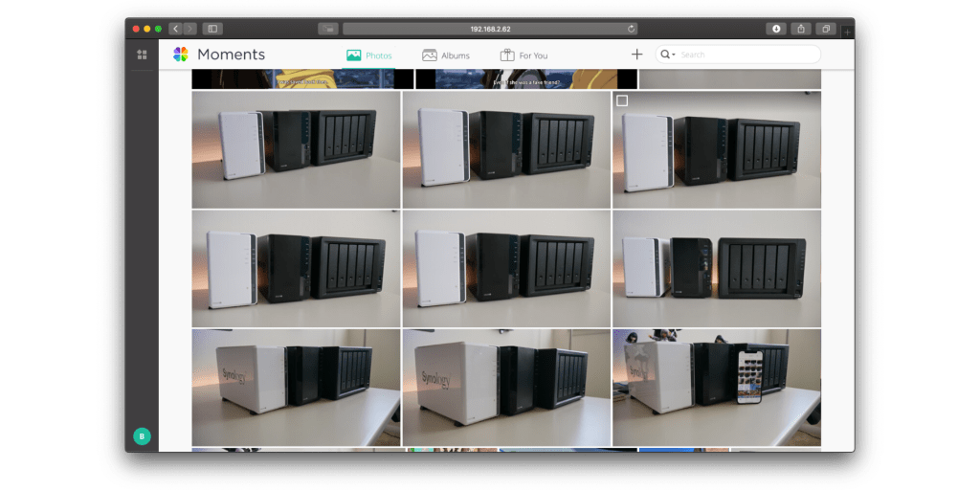980x490 pixels.
Task: Click the Search input field
Action: point(746,55)
